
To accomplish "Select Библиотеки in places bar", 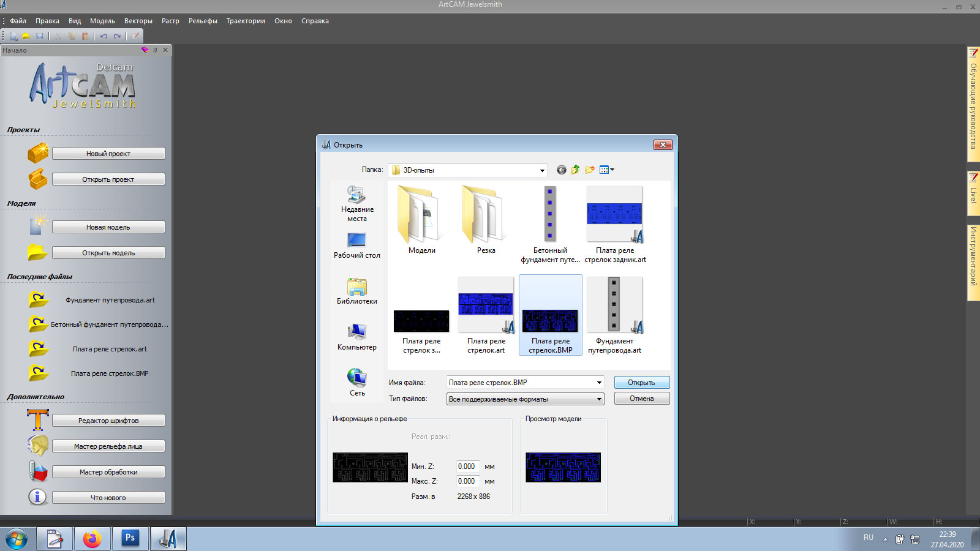I will tap(357, 291).
